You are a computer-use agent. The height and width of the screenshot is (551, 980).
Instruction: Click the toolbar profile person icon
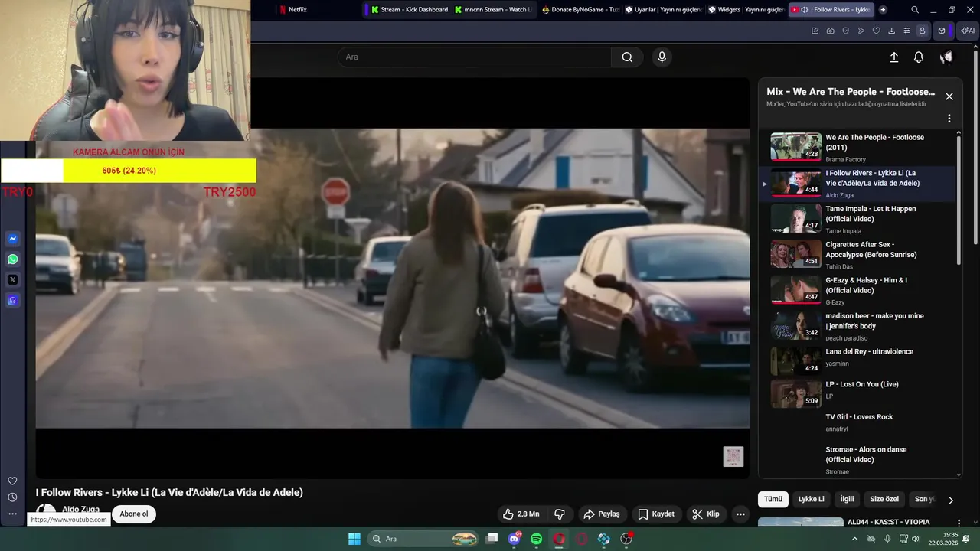click(x=922, y=31)
